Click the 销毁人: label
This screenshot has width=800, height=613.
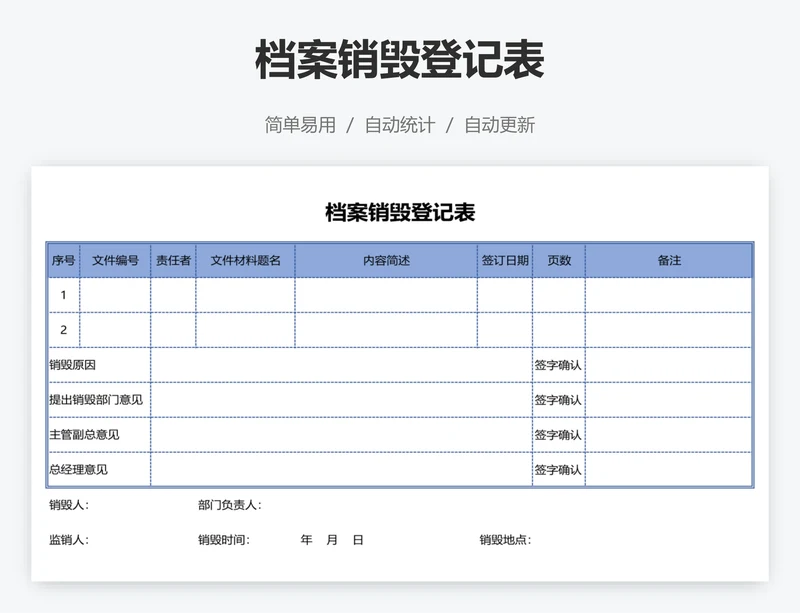click(x=69, y=505)
